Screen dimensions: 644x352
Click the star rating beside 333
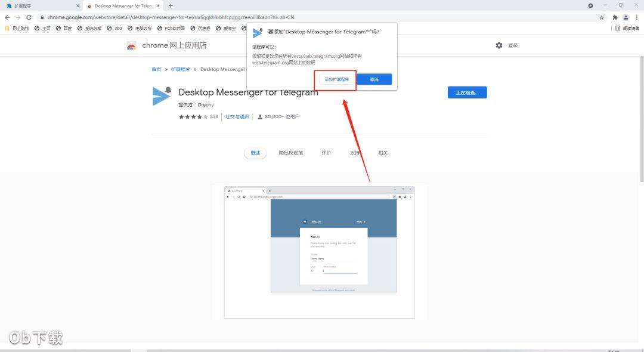[193, 117]
